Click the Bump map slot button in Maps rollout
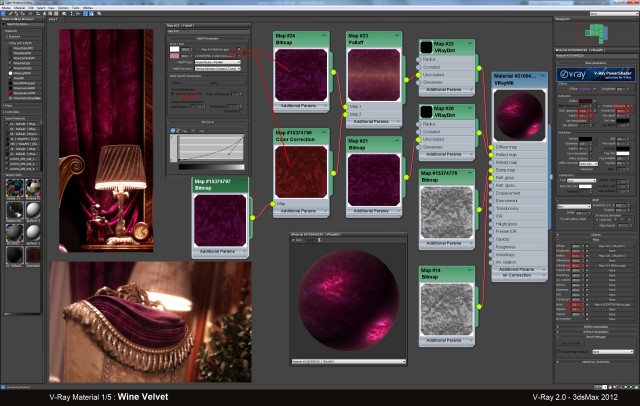Image resolution: width=640 pixels, height=406 pixels. (x=612, y=304)
